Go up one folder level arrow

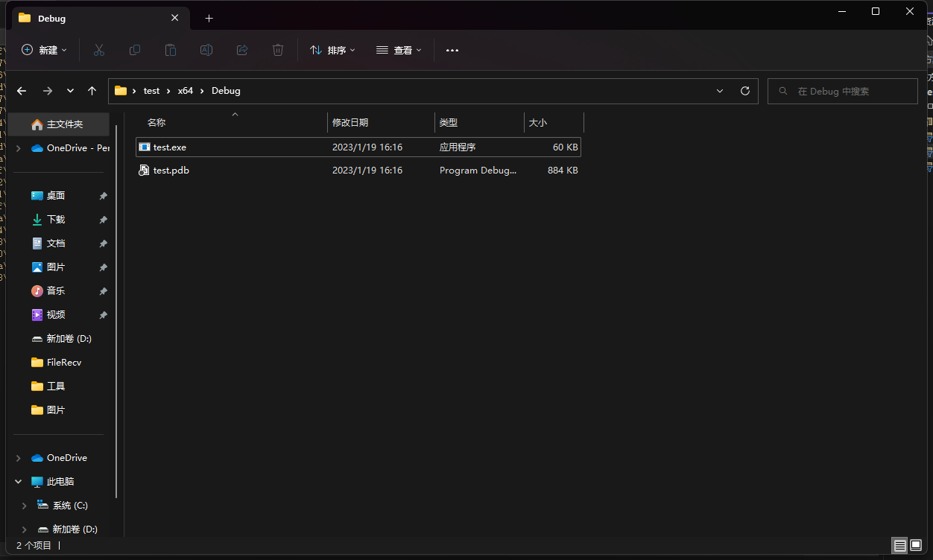92,91
